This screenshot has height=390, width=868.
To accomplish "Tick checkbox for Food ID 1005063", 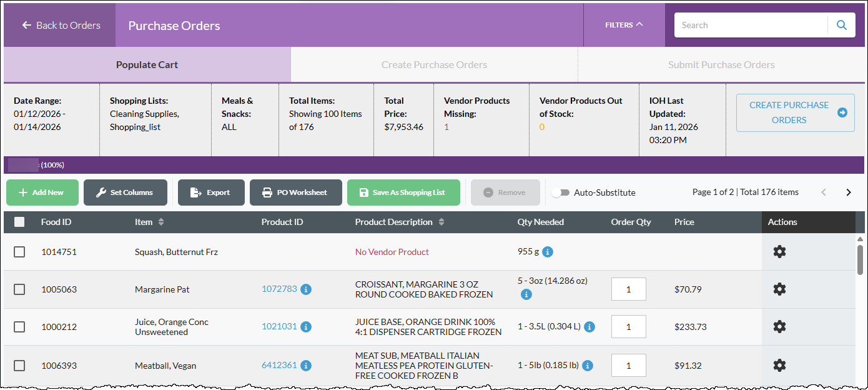I will point(19,289).
